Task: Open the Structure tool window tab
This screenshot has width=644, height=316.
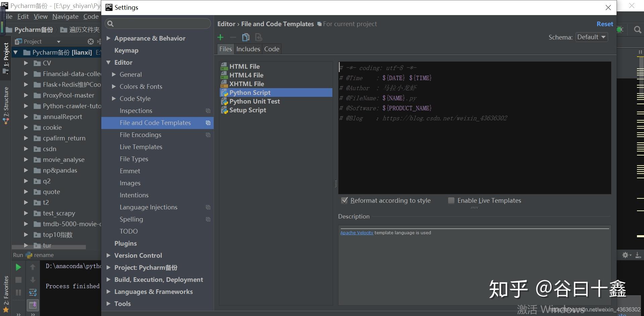Action: click(6, 105)
